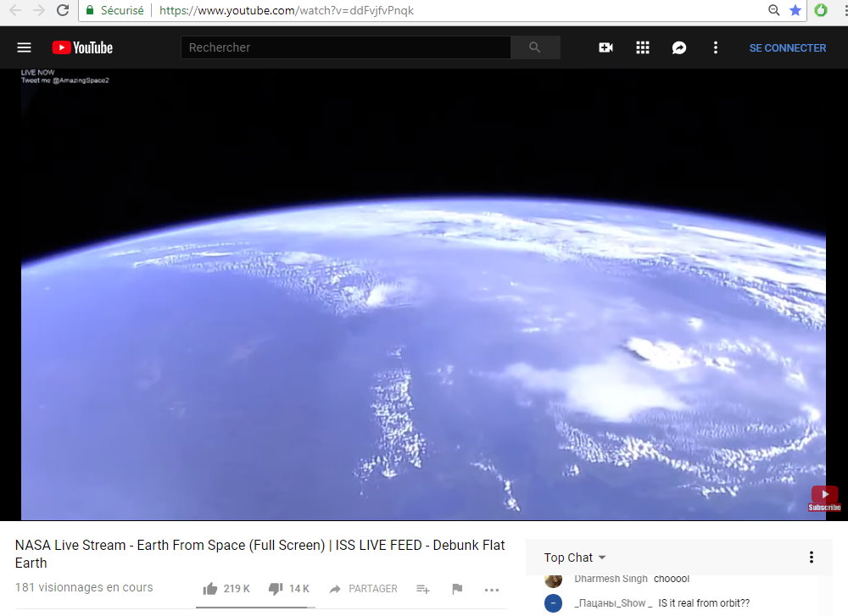Dislike the video with thumbs down
This screenshot has width=848, height=616.
[276, 588]
